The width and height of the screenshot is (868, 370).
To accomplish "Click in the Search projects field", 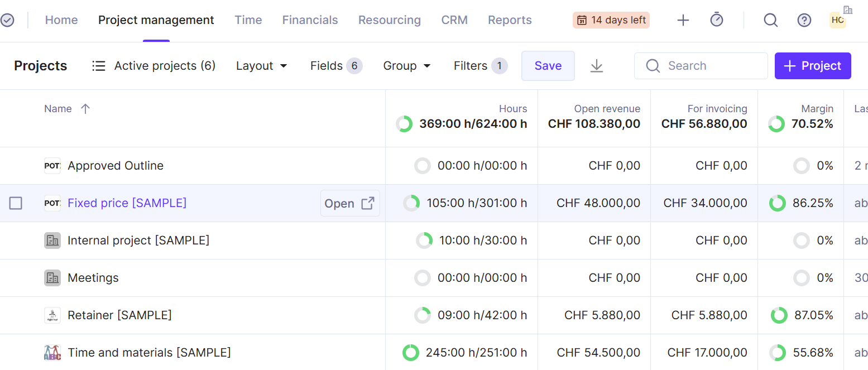I will 701,66.
